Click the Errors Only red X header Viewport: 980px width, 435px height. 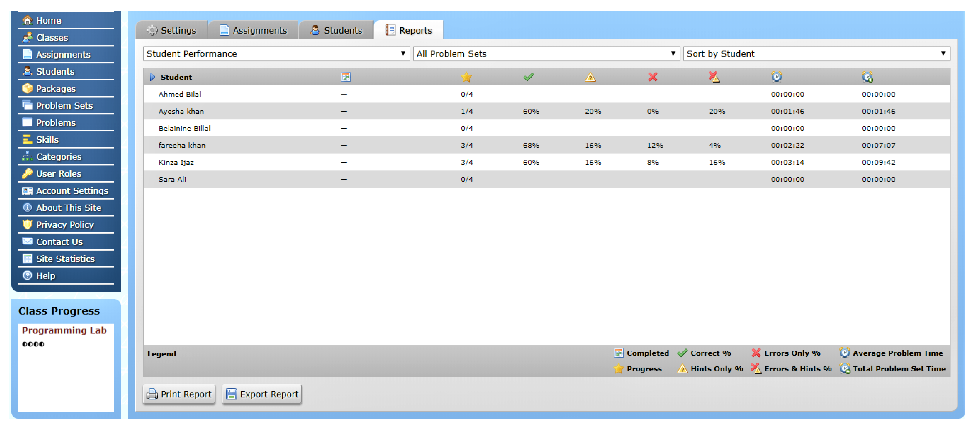pos(652,77)
